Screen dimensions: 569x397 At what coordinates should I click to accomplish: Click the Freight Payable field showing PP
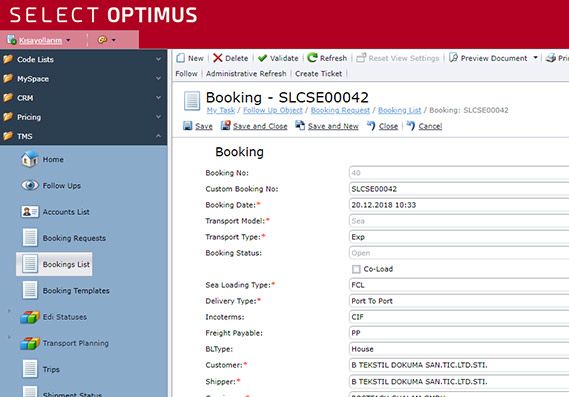pos(459,333)
